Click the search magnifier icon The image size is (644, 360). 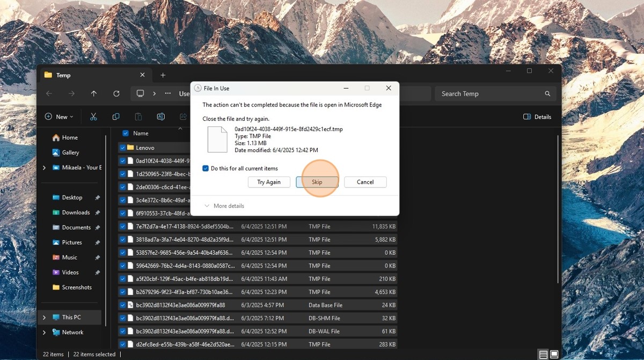point(547,93)
